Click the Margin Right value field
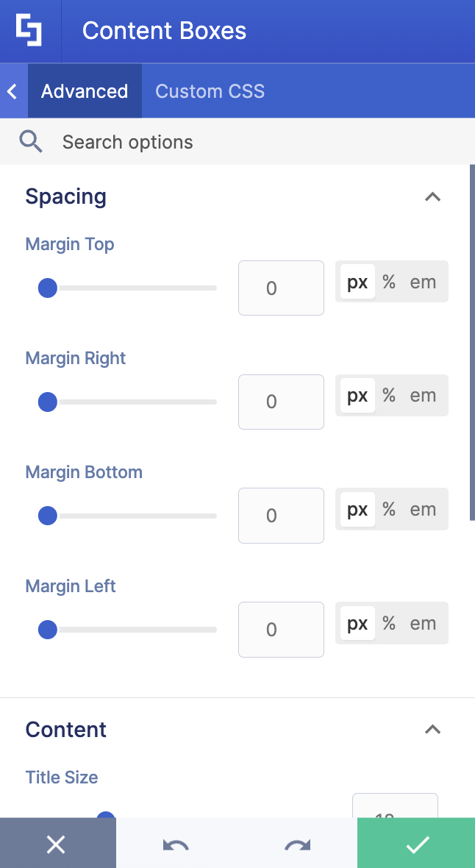 281,402
